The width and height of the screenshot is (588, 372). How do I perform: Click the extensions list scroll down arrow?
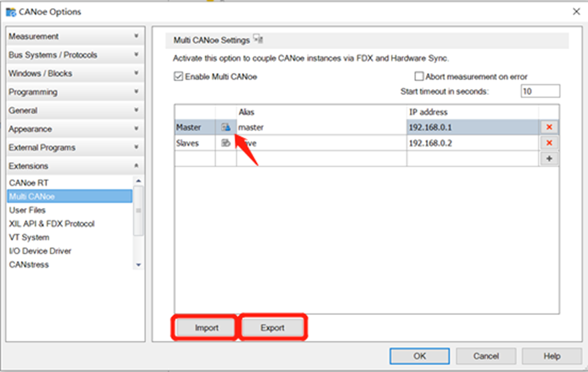[139, 265]
